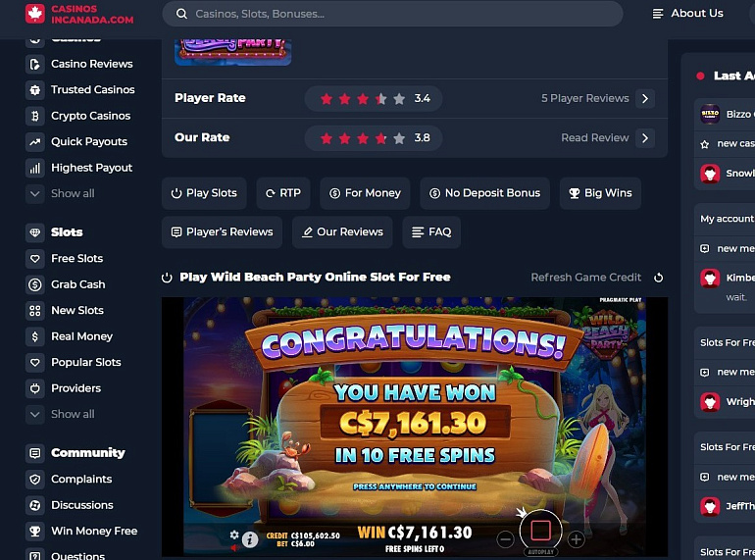Viewport: 755px width, 560px height.
Task: Open the 5 Player Reviews arrow
Action: click(645, 99)
